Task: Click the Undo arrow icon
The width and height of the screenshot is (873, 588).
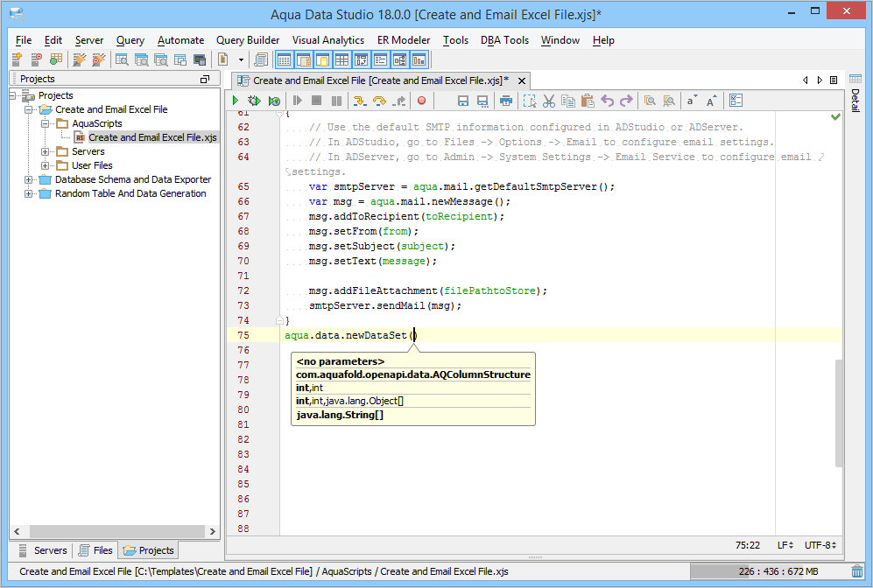Action: (x=608, y=101)
